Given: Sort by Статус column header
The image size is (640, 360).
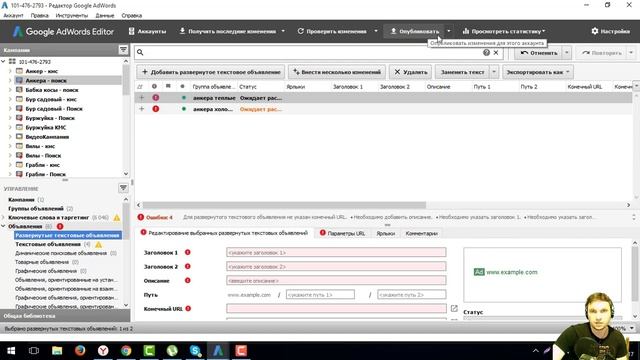Looking at the screenshot, I should (x=248, y=87).
